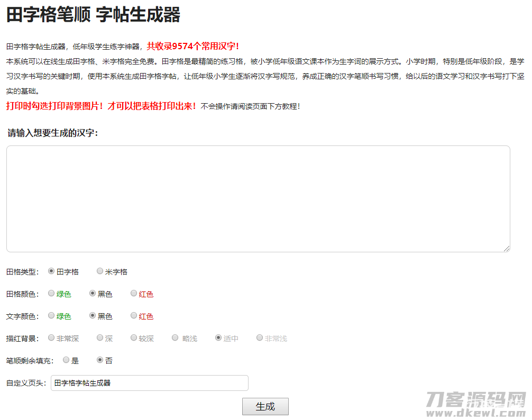Click the 笔顺剩余填充 label
This screenshot has height=420, width=532.
[x=30, y=361]
